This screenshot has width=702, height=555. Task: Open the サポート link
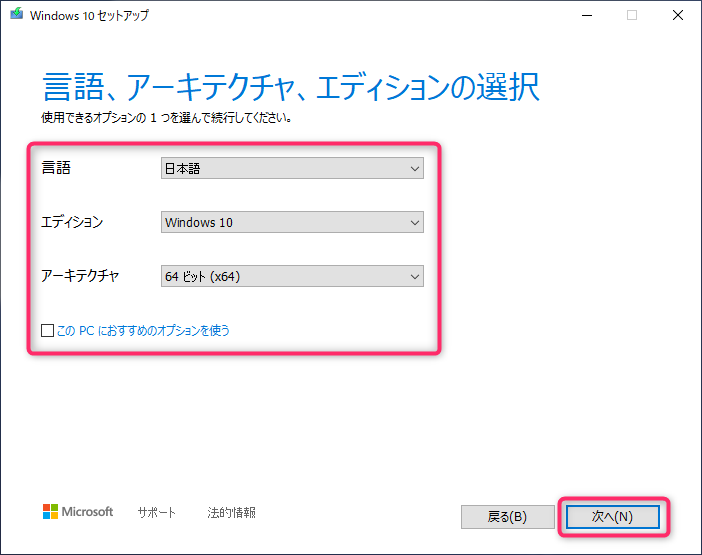coord(157,512)
